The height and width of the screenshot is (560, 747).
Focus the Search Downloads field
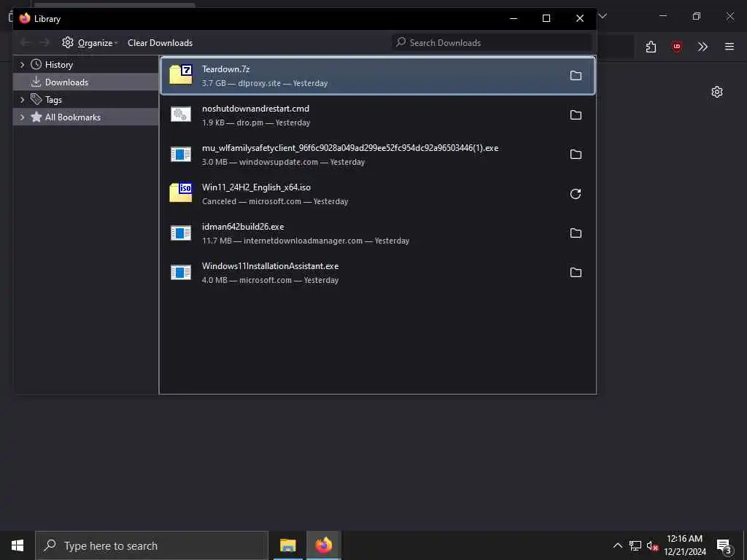click(492, 43)
